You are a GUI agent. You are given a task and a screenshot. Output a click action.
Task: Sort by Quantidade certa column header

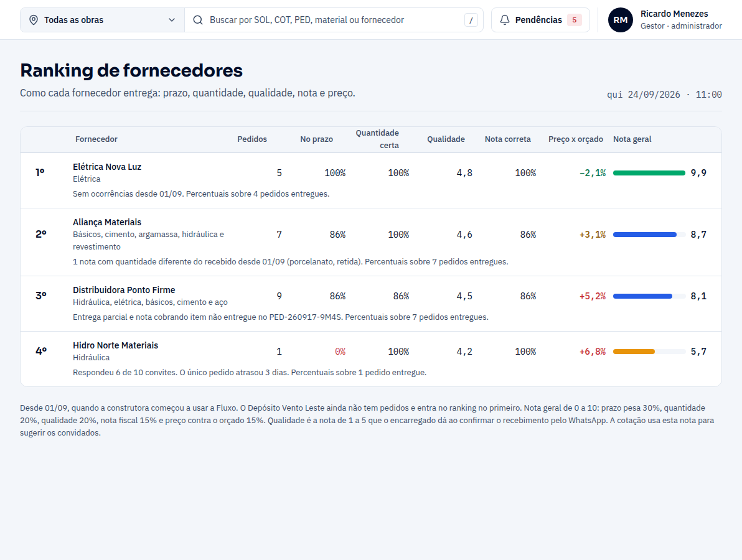pos(377,139)
